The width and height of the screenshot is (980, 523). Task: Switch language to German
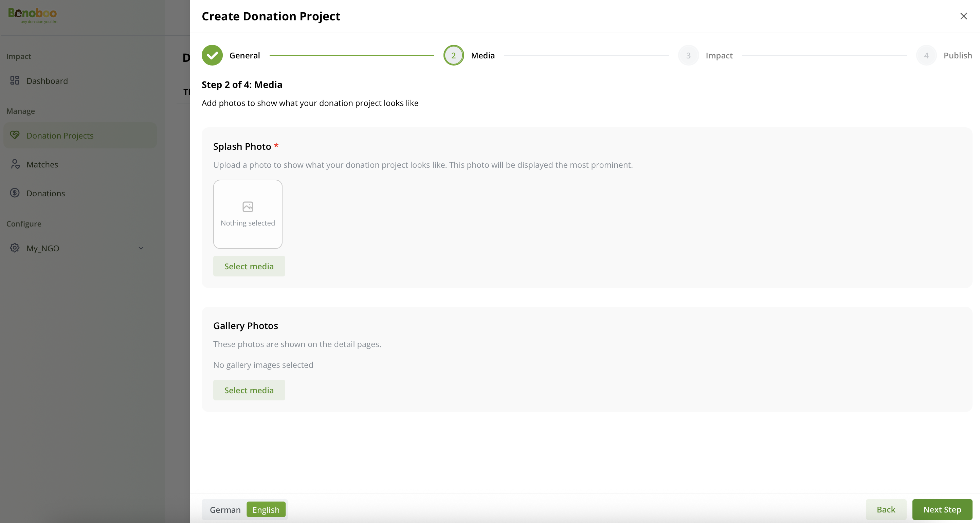tap(225, 509)
